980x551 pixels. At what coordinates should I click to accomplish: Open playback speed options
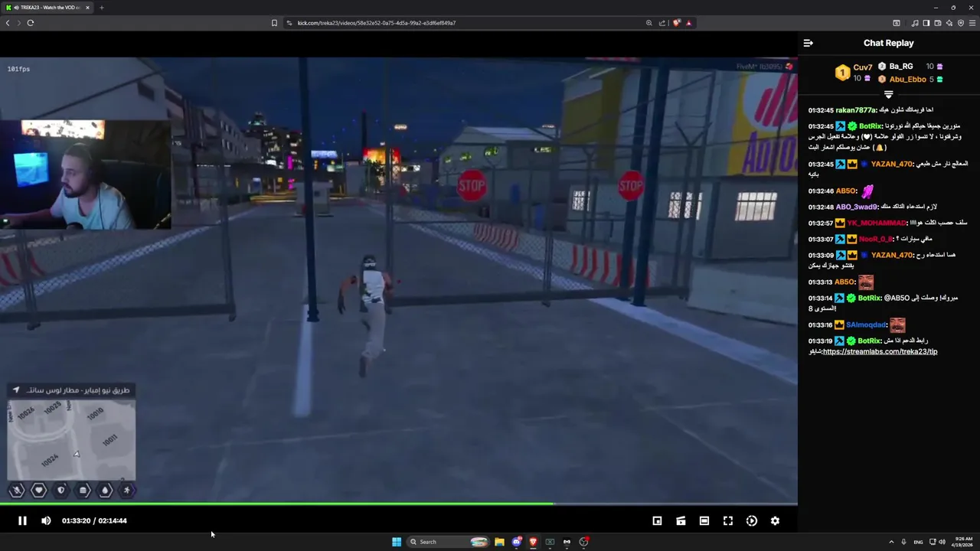pyautogui.click(x=752, y=520)
